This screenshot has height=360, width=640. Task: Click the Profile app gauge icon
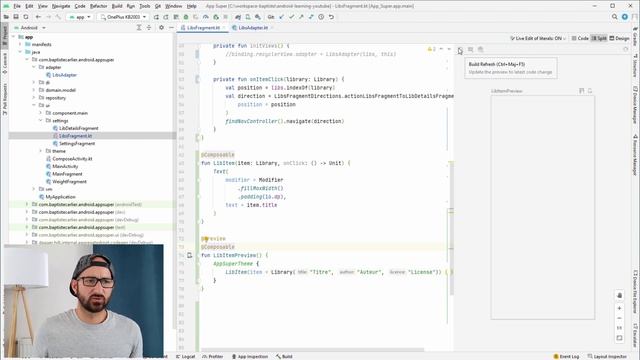pyautogui.click(x=206, y=17)
